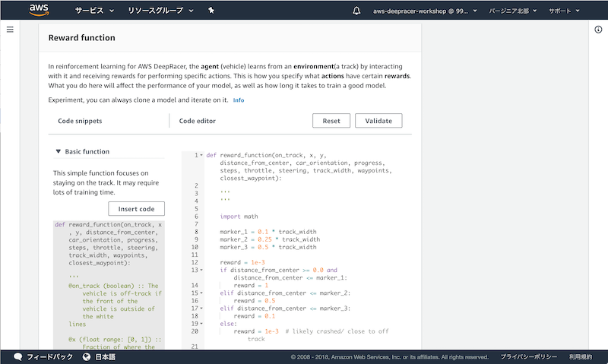The width and height of the screenshot is (608, 364).
Task: Click the 'elif distance_from_center <= marker_2:' line
Action: [x=285, y=293]
